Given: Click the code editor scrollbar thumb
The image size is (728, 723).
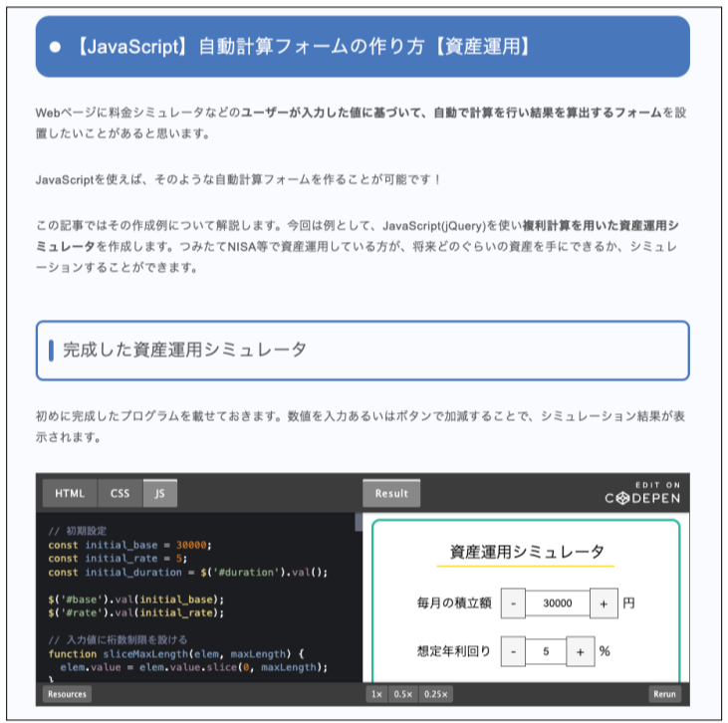Looking at the screenshot, I should (x=359, y=522).
